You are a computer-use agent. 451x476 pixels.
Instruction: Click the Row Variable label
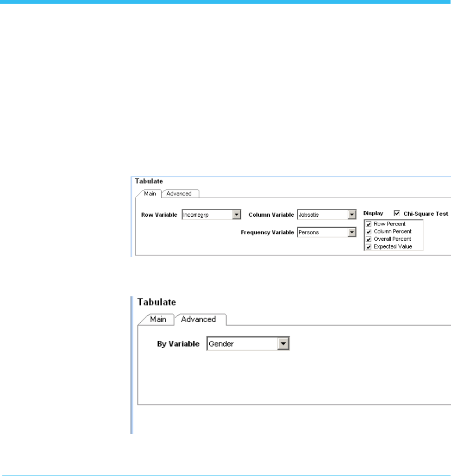click(159, 215)
